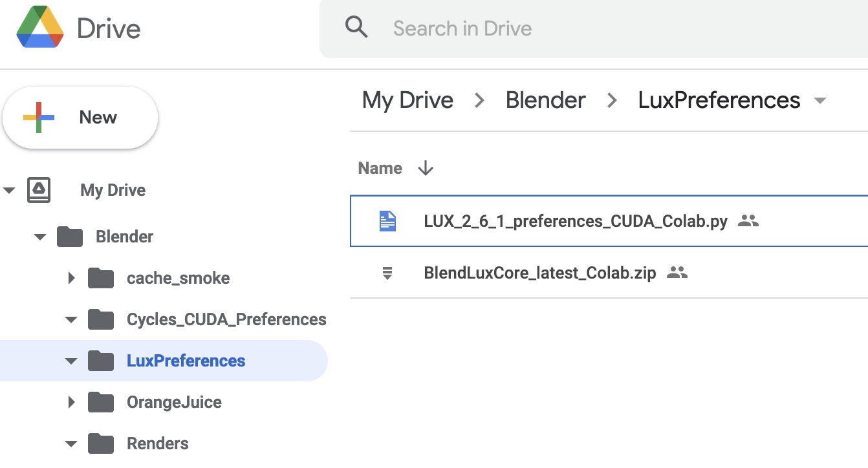Open the Renders folder in the sidebar
868x468 pixels.
coord(157,443)
